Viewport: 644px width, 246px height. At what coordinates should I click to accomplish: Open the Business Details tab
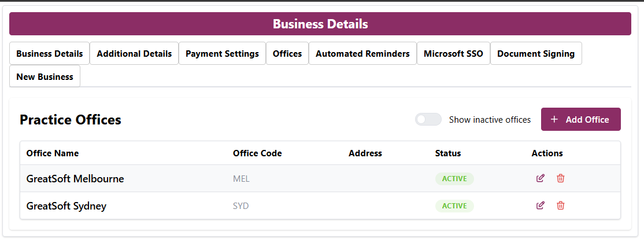[x=50, y=53]
